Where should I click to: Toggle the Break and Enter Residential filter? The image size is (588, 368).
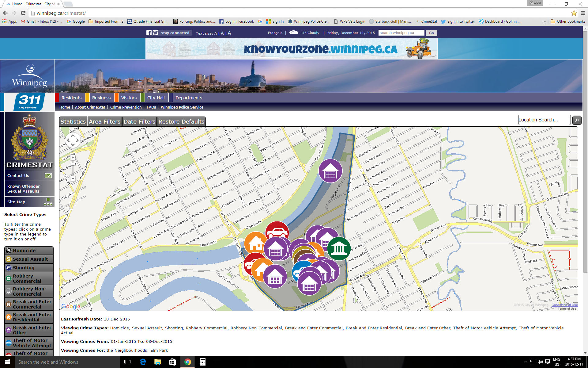[x=29, y=317]
